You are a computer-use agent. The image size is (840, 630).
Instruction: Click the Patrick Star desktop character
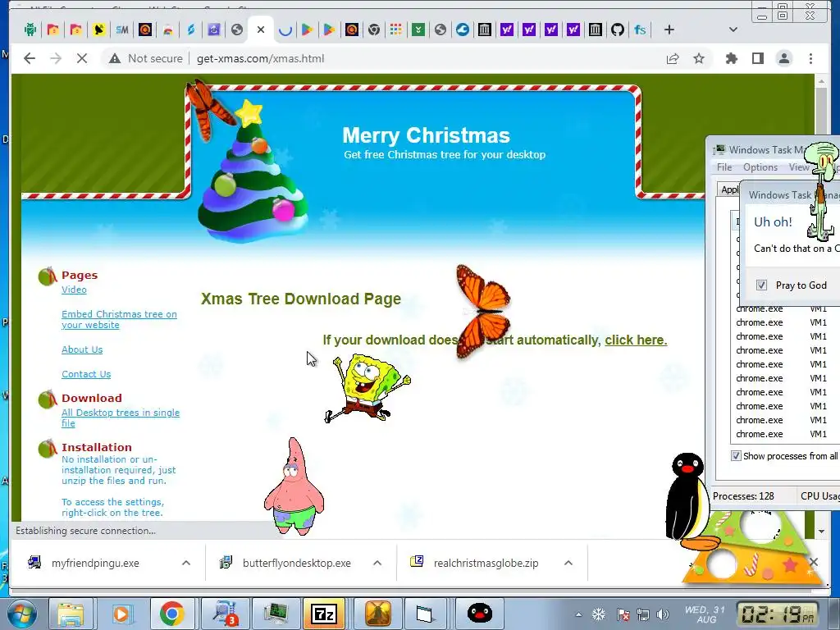click(294, 486)
